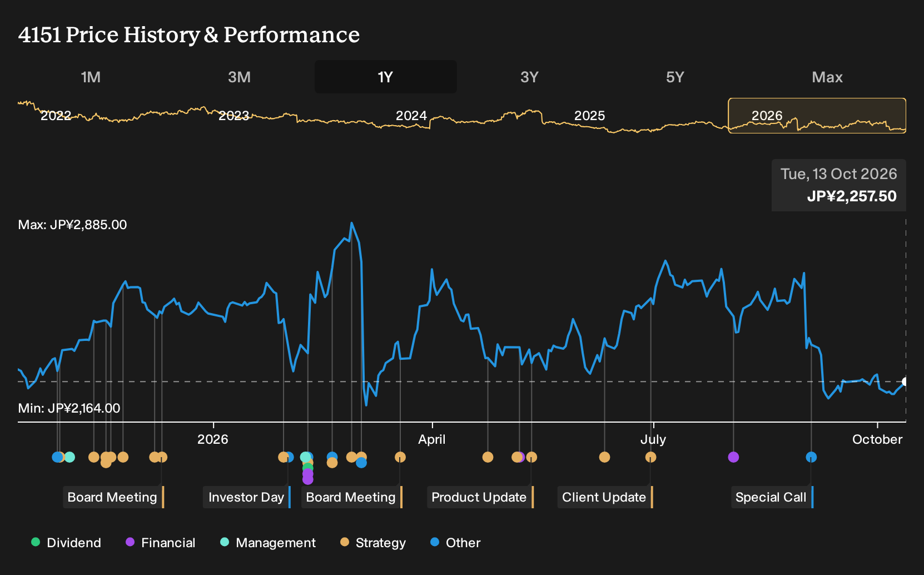
Task: Select the 1Y time range tab
Action: click(x=385, y=77)
